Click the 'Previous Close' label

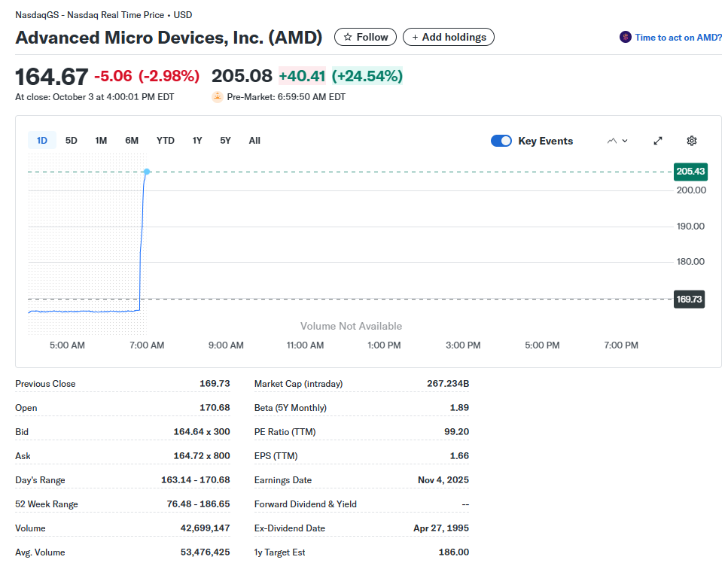pyautogui.click(x=45, y=384)
